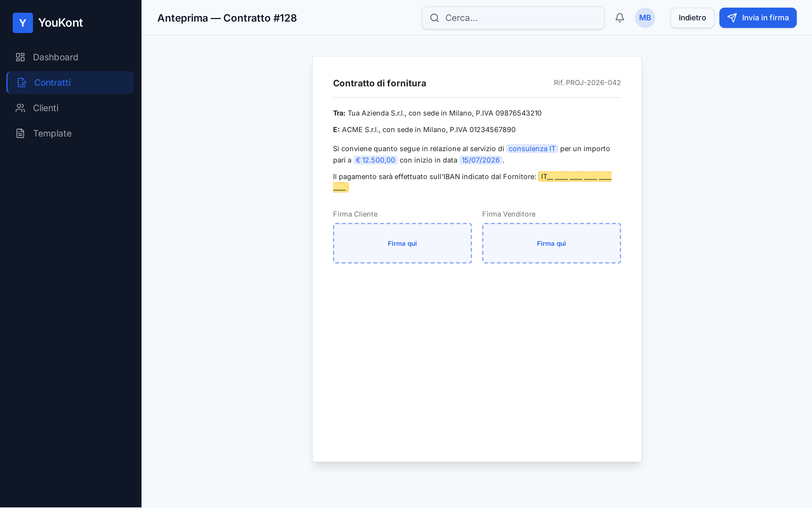Click the highlighted IBAN blank field
This screenshot has width=812, height=508.
[x=574, y=177]
